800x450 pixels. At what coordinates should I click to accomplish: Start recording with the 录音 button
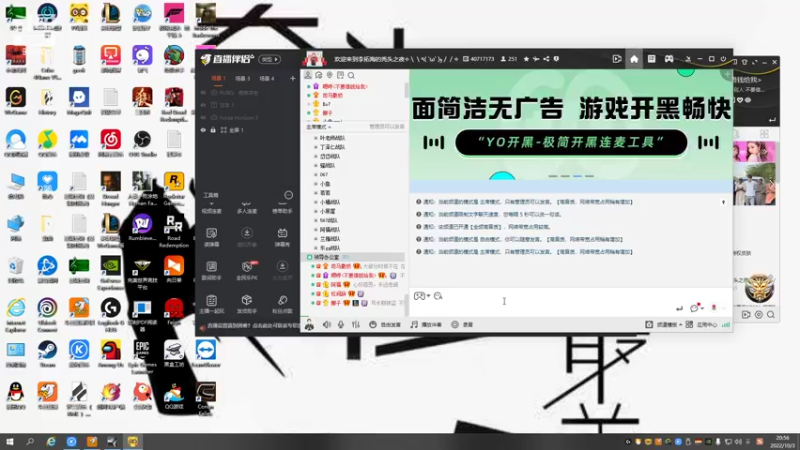coord(462,324)
